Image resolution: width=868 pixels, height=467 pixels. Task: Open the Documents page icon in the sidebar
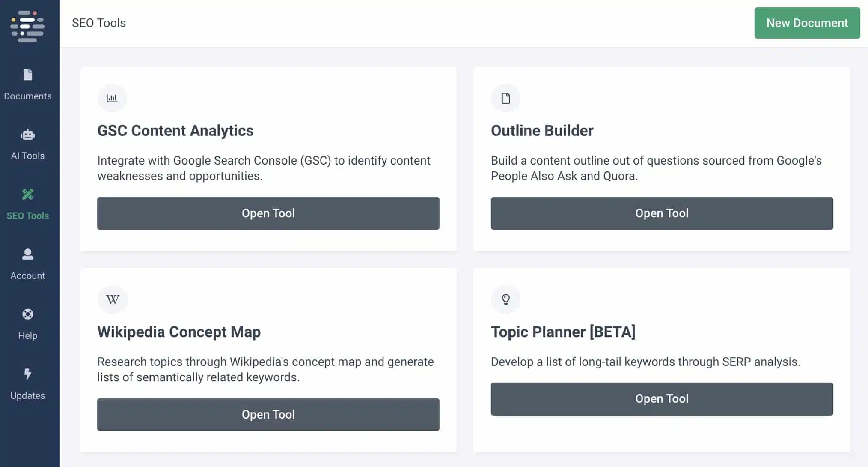point(28,75)
